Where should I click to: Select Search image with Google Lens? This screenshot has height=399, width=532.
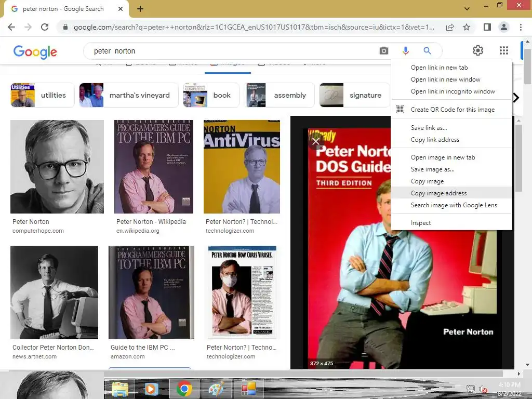click(451, 205)
